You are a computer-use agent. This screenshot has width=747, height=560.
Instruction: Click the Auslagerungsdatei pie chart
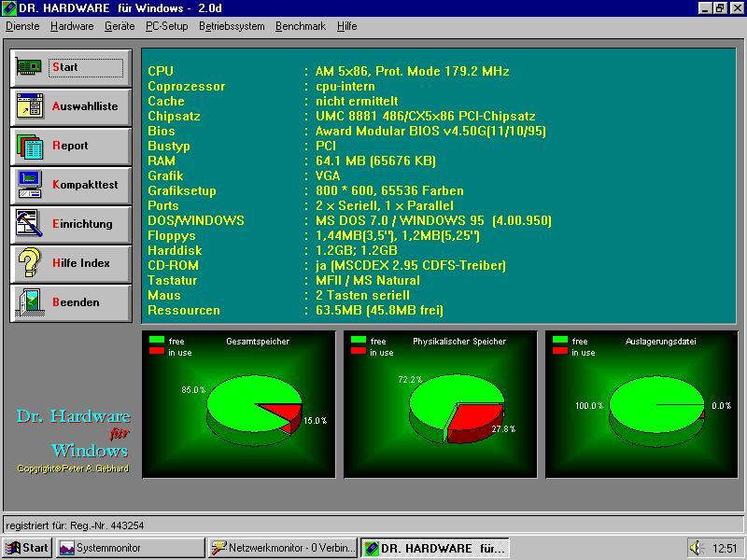(657, 410)
